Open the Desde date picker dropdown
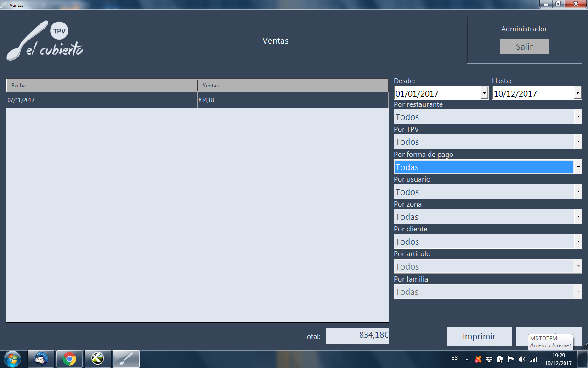The width and height of the screenshot is (588, 368). [x=484, y=93]
